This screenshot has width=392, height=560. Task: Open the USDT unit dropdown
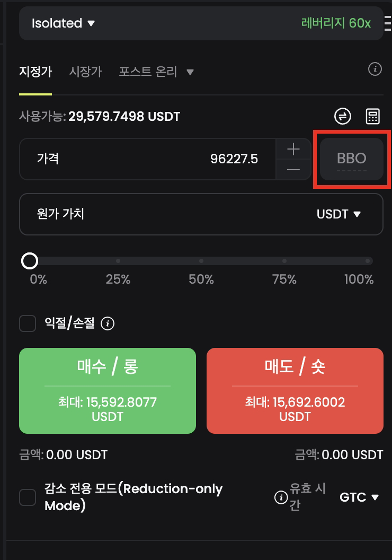[x=338, y=214]
